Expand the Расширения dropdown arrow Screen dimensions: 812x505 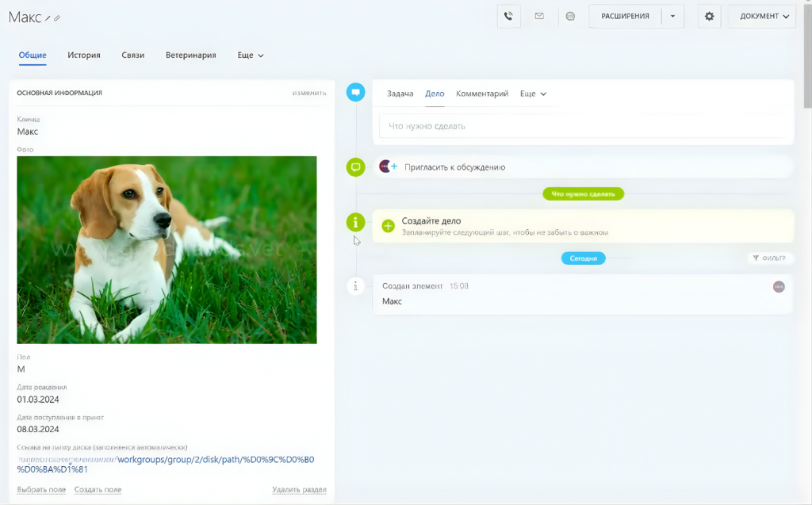(x=672, y=16)
